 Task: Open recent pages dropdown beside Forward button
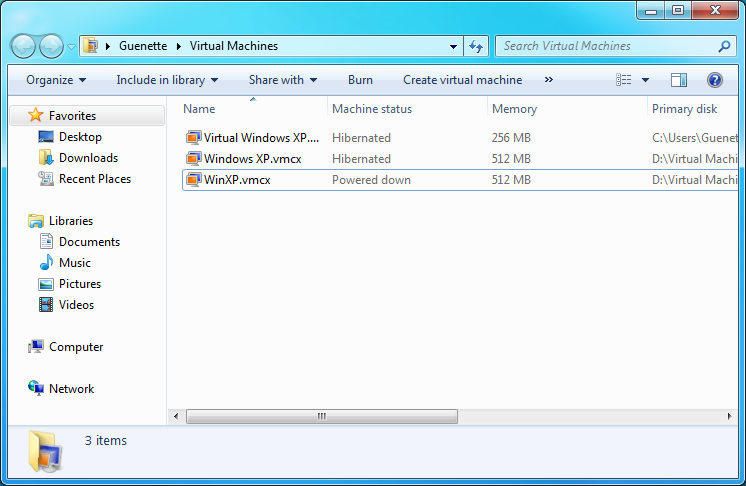[71, 47]
